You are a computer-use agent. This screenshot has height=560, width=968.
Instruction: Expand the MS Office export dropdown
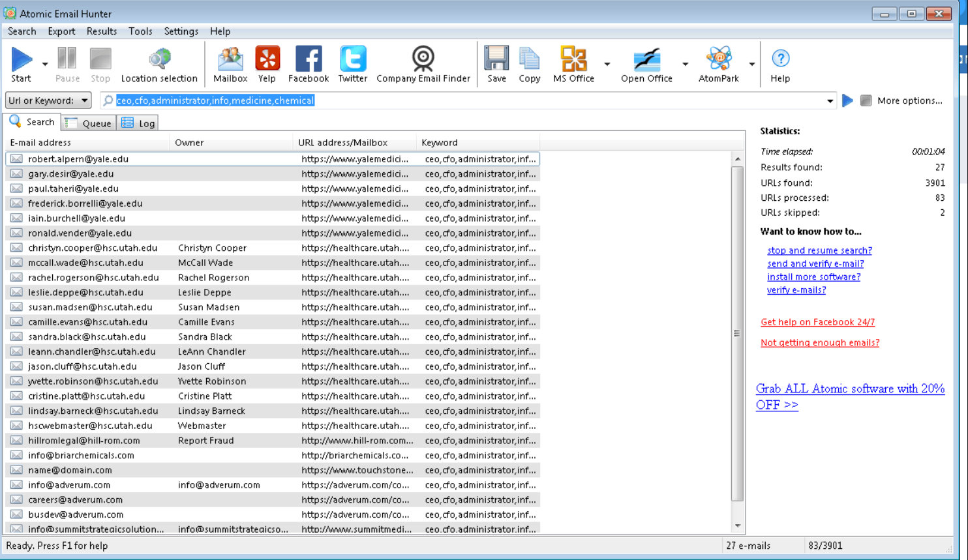coord(607,63)
